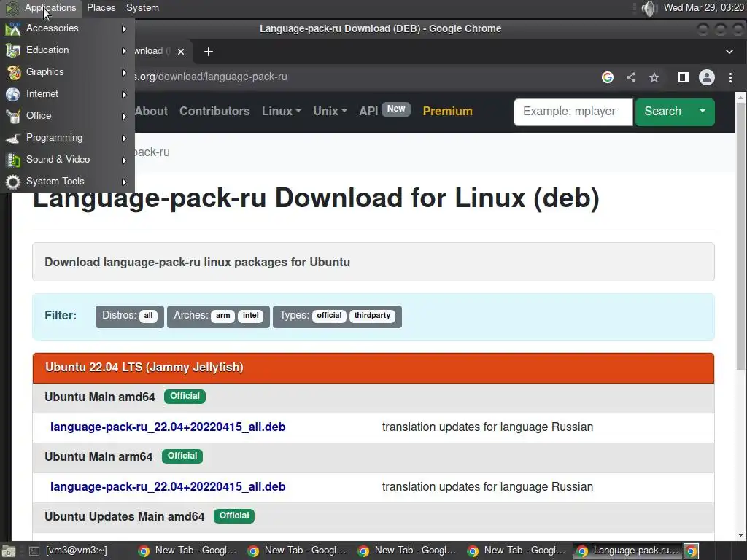The image size is (747, 560).
Task: Open Chrome three-dot menu
Action: coord(730,77)
